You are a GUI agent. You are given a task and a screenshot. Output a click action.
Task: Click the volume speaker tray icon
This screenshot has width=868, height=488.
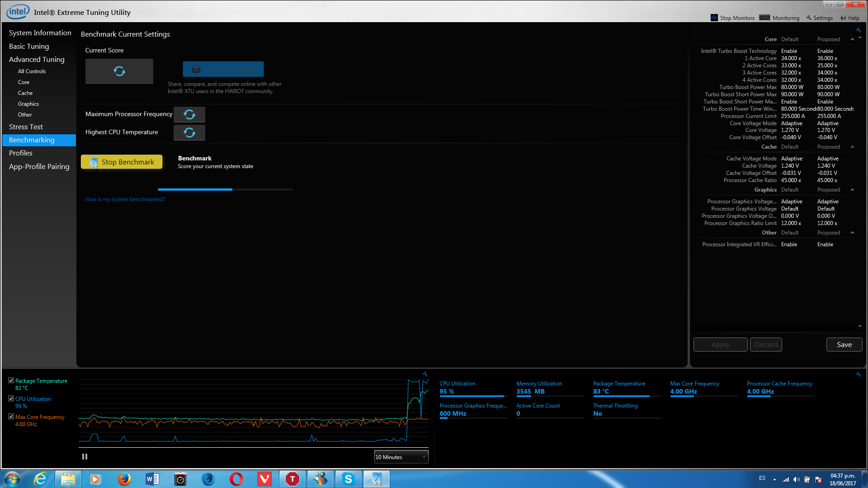pyautogui.click(x=796, y=479)
